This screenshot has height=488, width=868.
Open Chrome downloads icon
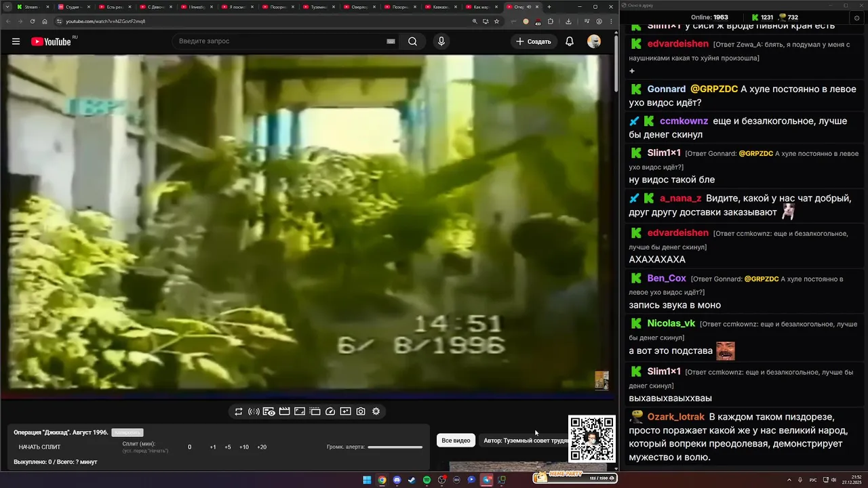(568, 21)
